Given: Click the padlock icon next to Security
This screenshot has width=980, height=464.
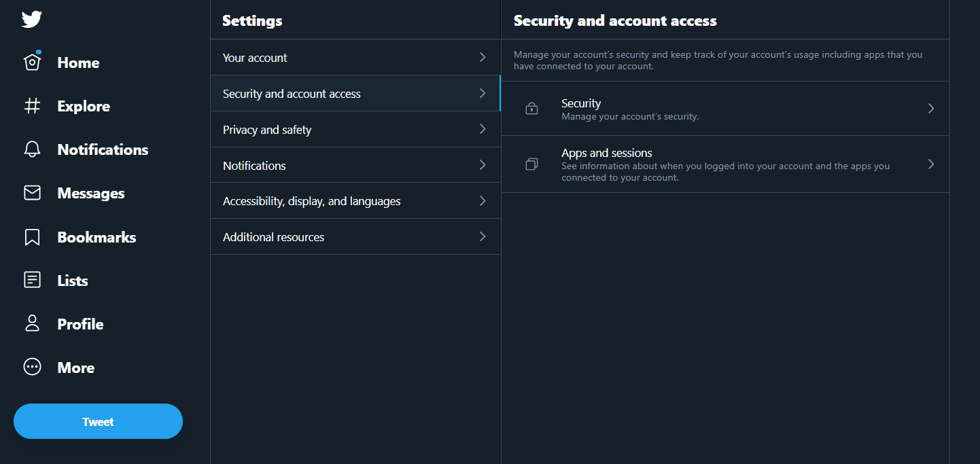Looking at the screenshot, I should 531,108.
